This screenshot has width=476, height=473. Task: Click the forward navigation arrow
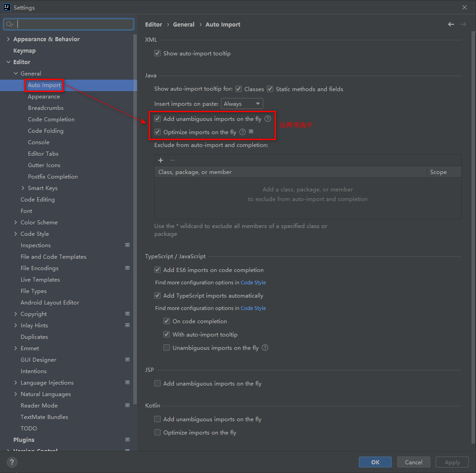click(x=463, y=24)
